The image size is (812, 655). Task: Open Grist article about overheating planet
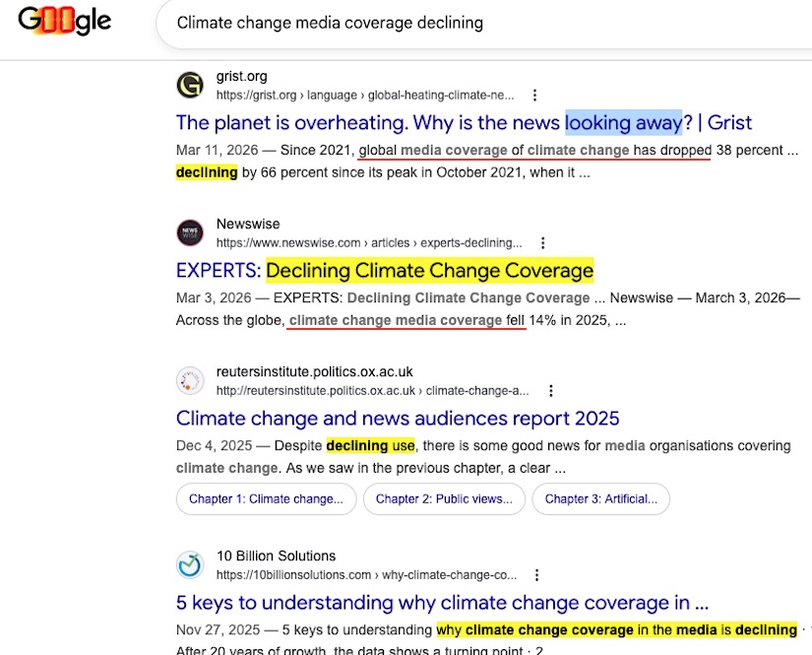(x=464, y=123)
